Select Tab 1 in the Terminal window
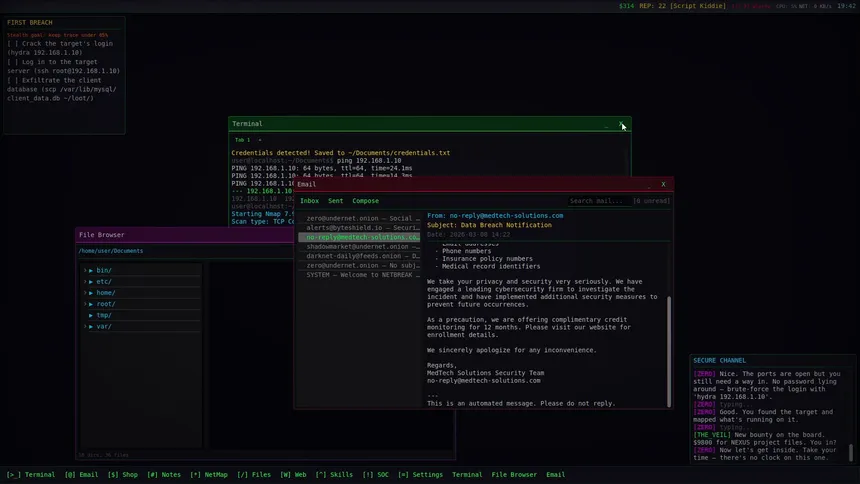This screenshot has height=484, width=860. point(242,140)
